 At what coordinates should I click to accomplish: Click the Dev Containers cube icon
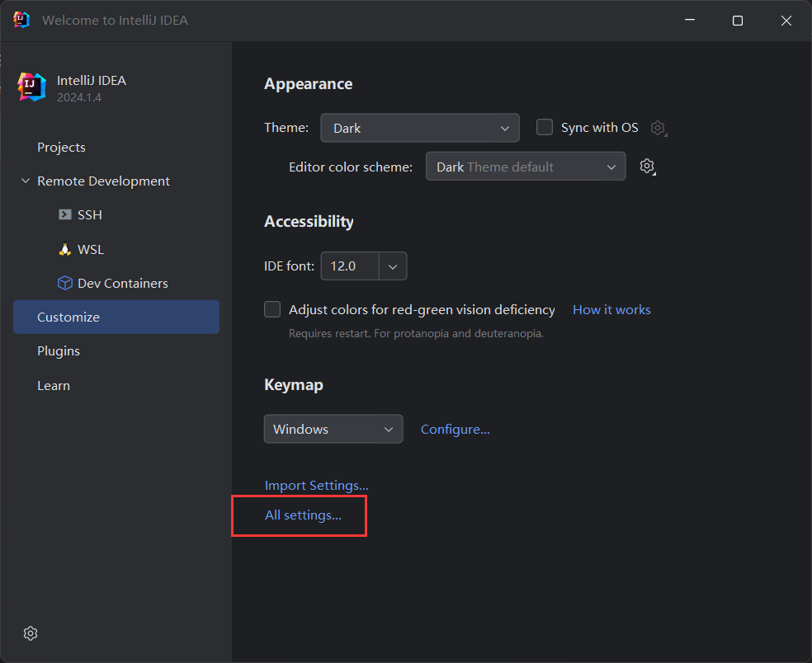coord(64,283)
